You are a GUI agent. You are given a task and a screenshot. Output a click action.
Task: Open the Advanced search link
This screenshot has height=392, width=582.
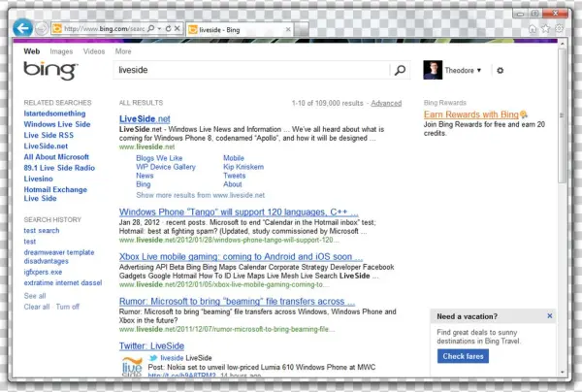point(386,103)
